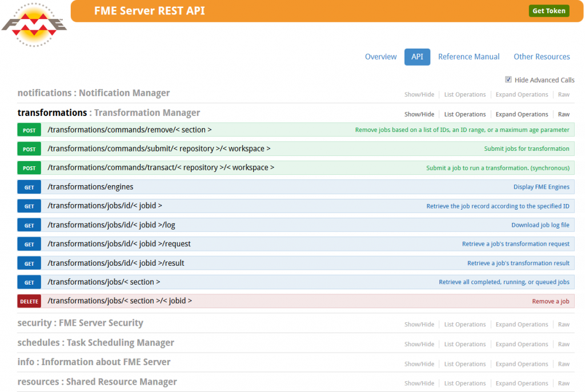The image size is (585, 392).
Task: Click POST badge for commands/remove
Action: tap(29, 130)
